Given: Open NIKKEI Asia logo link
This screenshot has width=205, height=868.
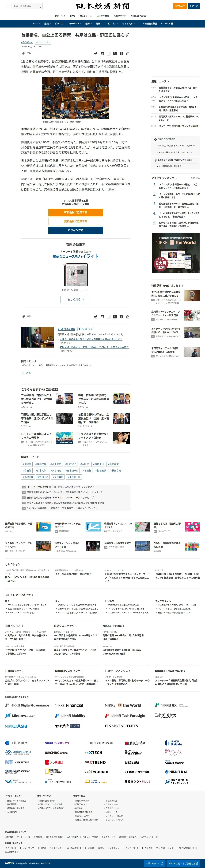Looking at the screenshot, I should 16,726.
